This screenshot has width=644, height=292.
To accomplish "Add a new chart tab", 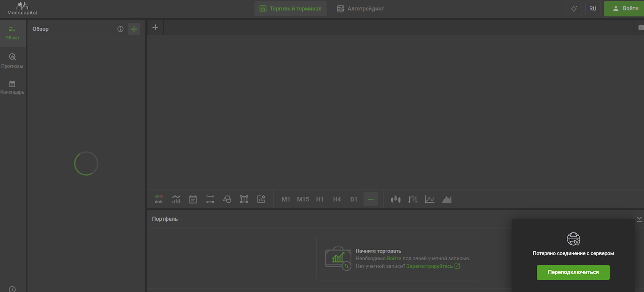I will tap(155, 27).
